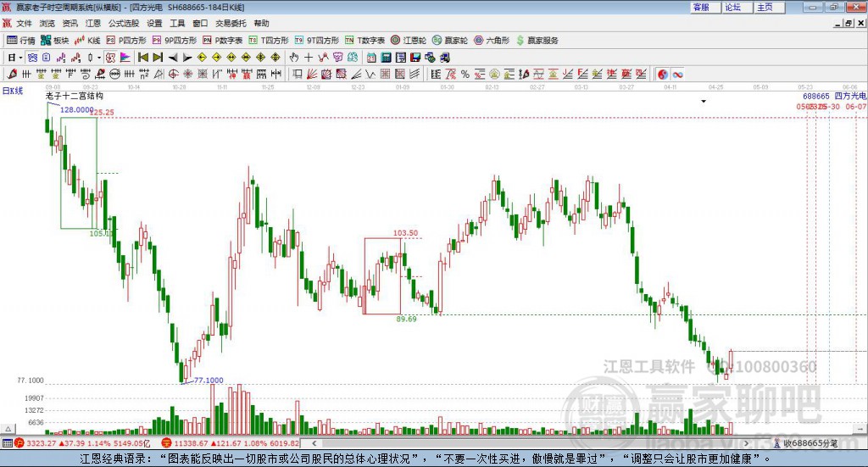Image resolution: width=868 pixels, height=467 pixels.
Task: Click the 论坛 forum button
Action: click(x=737, y=7)
